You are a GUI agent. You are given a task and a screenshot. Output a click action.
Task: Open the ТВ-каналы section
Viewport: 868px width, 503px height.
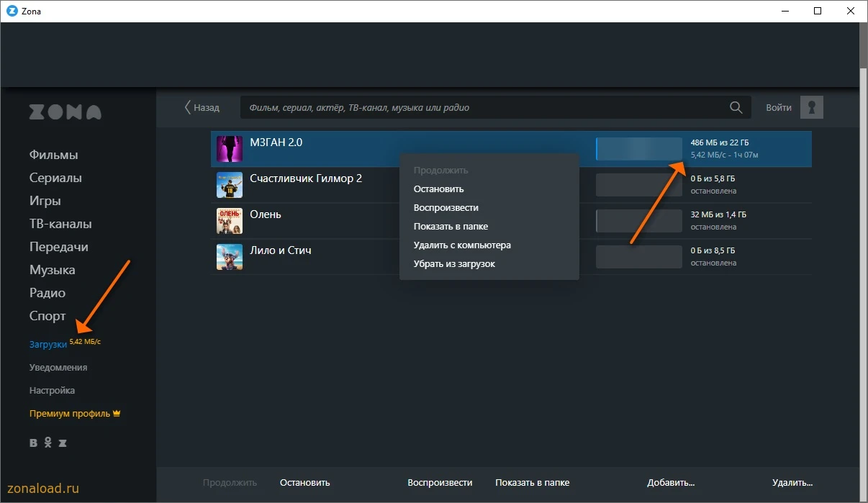click(60, 224)
